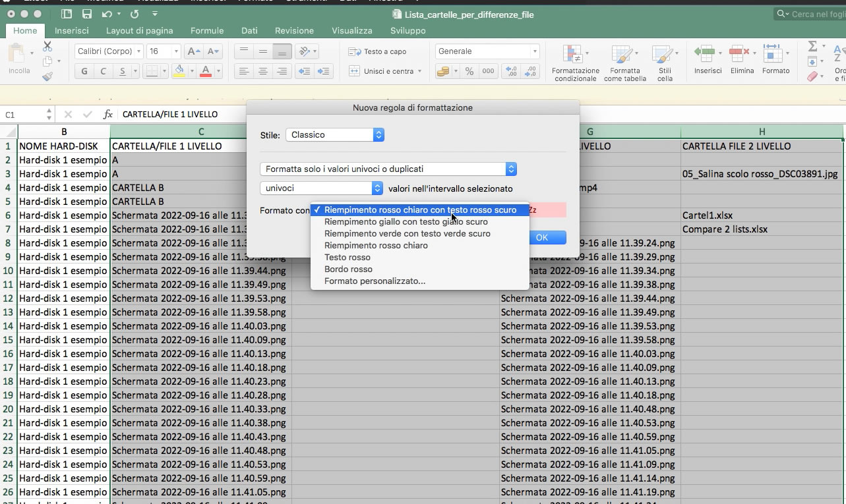Click the Save floppy disk icon
Viewport: 846px width, 504px height.
click(87, 14)
